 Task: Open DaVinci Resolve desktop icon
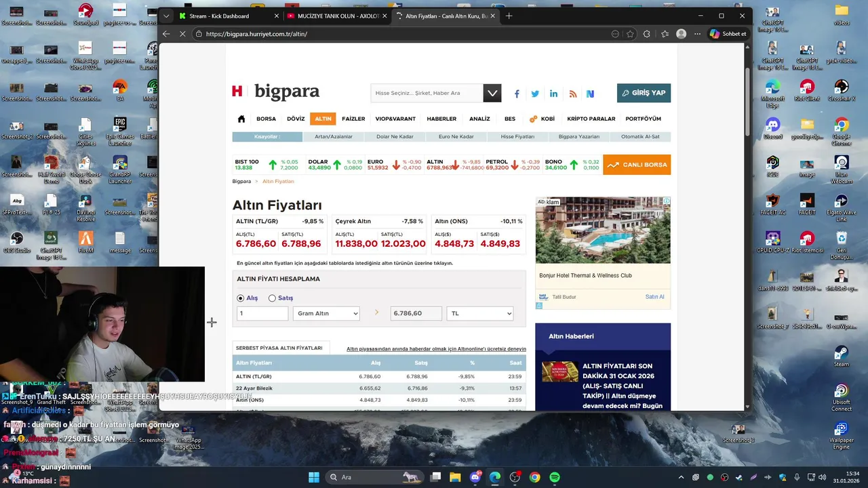85,207
